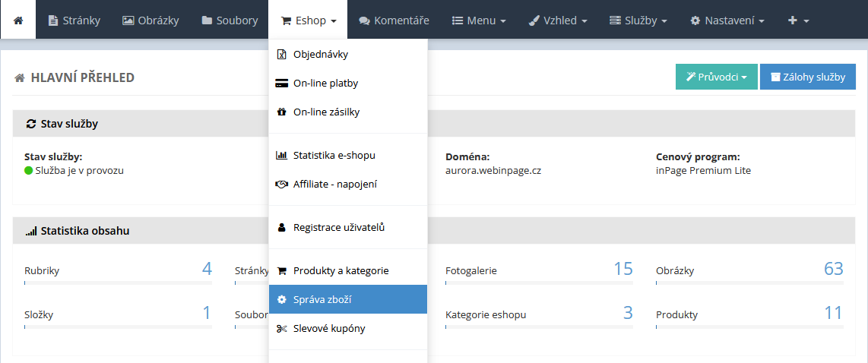Click scissors icon for Slevové kupóny

pyautogui.click(x=281, y=329)
